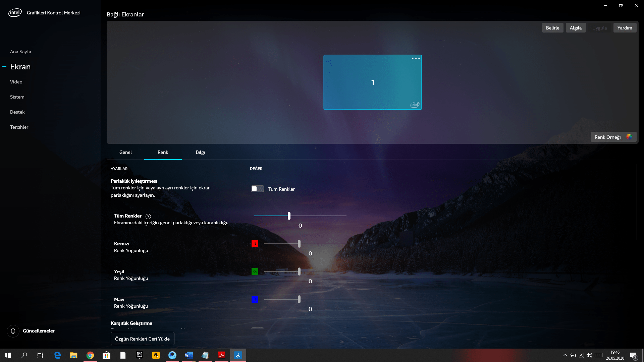Image resolution: width=644 pixels, height=362 pixels.
Task: Open the Video section in sidebar
Action: [16, 82]
